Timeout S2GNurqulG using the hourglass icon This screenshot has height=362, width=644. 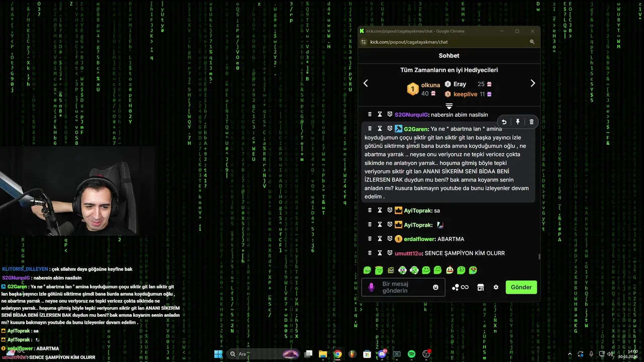pos(380,115)
